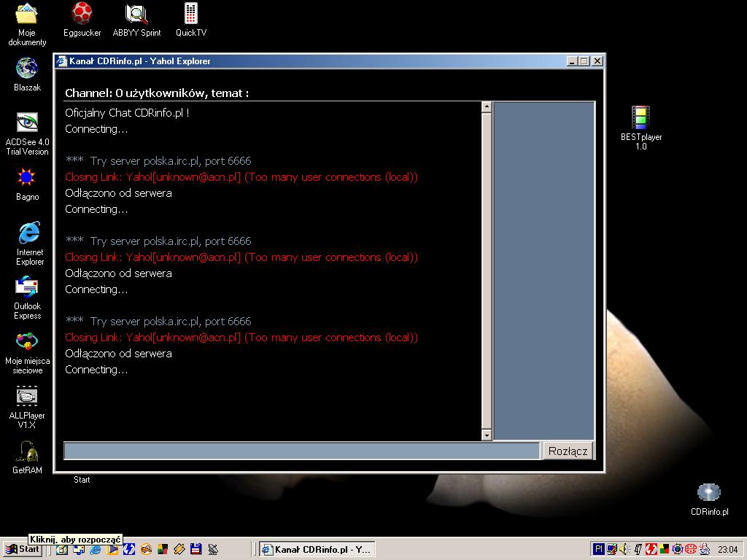The width and height of the screenshot is (747, 560).
Task: Click the chat vertical scrollbar track
Action: (487, 271)
